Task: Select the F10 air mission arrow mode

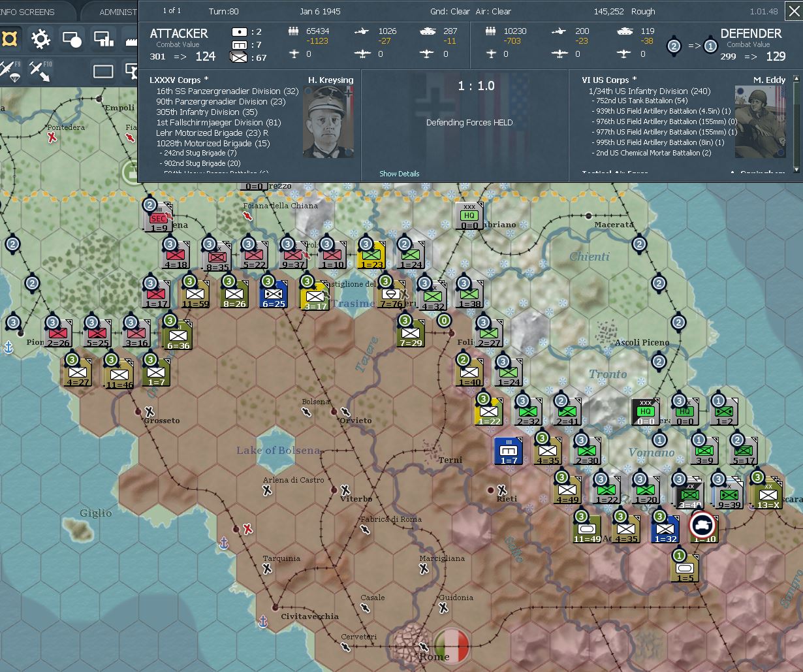Action: pos(39,71)
